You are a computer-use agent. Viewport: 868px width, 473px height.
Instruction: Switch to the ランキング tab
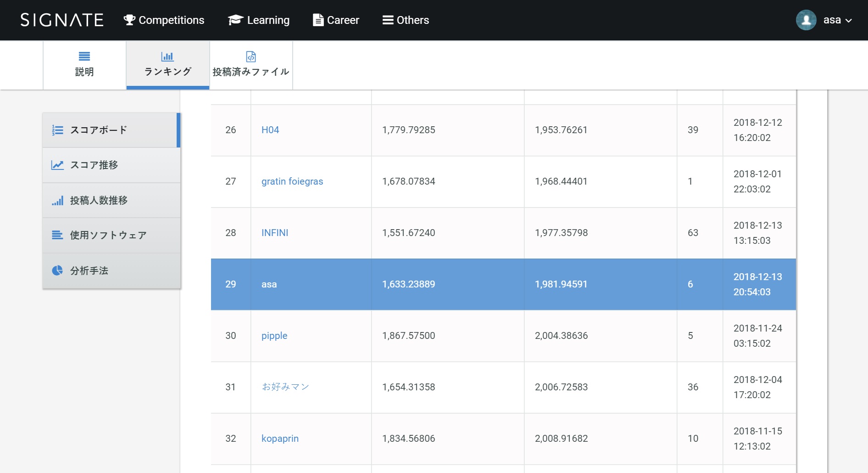point(168,65)
